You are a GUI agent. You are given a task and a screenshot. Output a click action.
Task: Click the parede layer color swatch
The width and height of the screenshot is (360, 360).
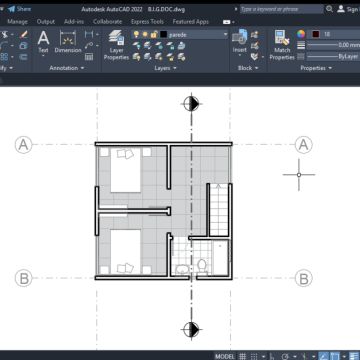pos(164,34)
